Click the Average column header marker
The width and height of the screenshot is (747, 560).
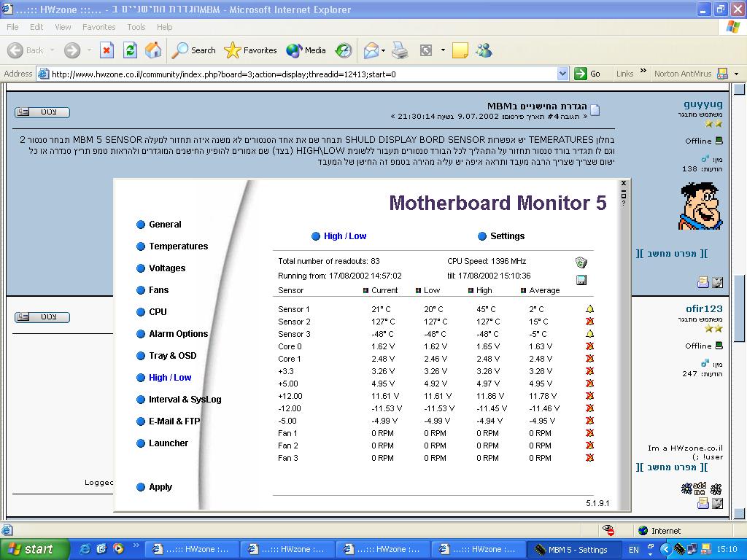pyautogui.click(x=523, y=290)
